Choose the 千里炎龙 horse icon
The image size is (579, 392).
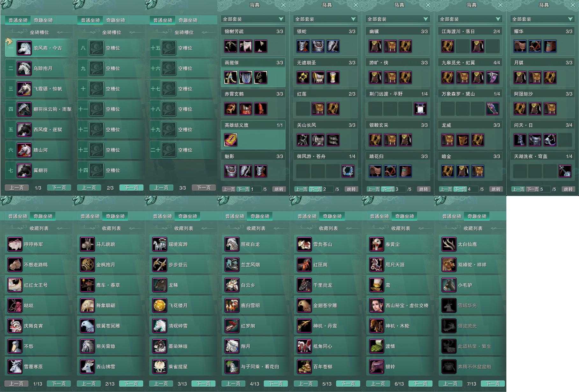coord(304,285)
